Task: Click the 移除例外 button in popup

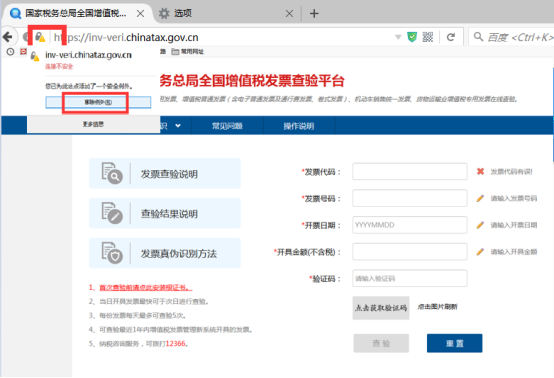Action: (98, 102)
